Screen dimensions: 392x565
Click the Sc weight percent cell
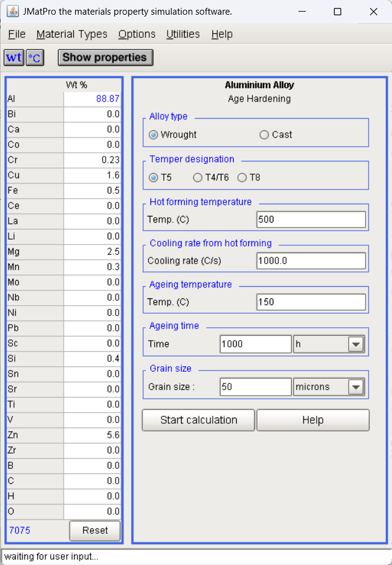(92, 344)
